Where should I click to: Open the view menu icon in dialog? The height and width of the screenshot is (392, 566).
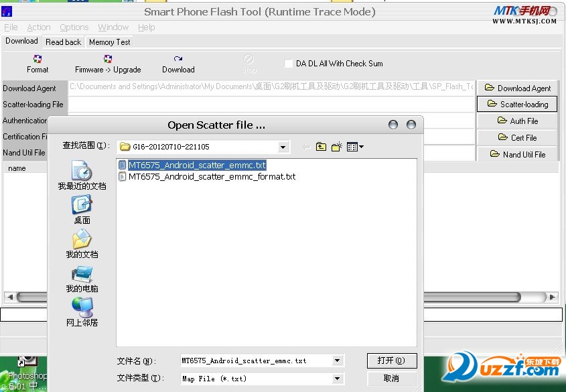coord(355,147)
